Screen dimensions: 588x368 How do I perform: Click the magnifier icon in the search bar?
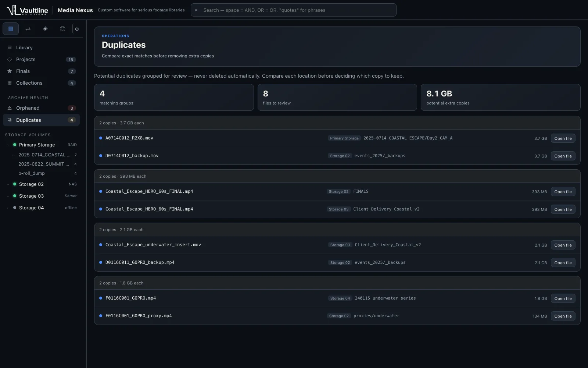click(196, 10)
